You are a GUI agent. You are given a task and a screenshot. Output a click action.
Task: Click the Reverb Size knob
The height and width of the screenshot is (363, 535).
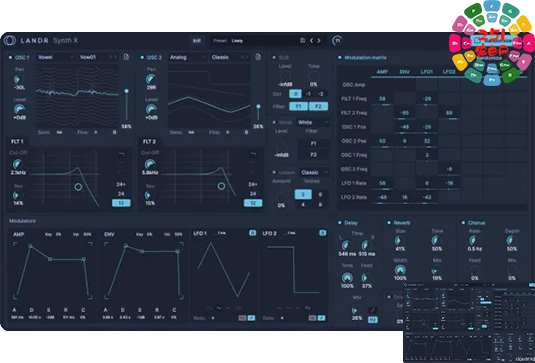tap(399, 241)
